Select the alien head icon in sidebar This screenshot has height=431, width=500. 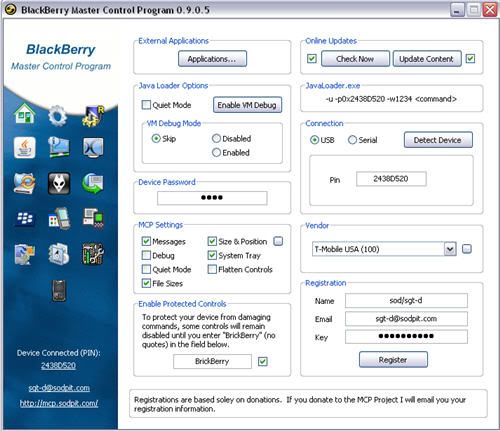(59, 183)
